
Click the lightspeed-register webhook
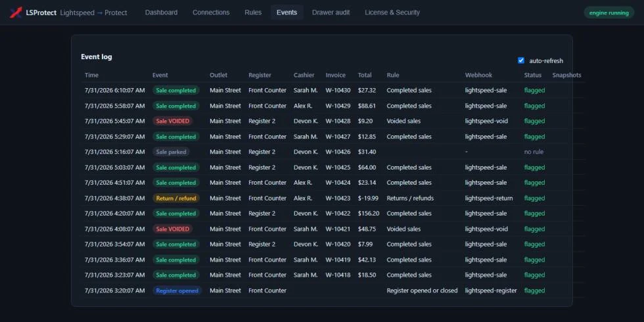pyautogui.click(x=491, y=290)
